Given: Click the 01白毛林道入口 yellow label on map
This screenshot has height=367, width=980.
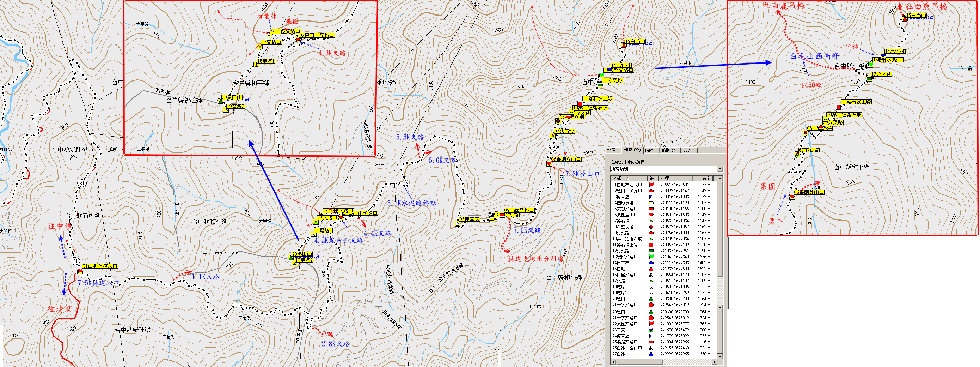Looking at the screenshot, I should [100, 266].
